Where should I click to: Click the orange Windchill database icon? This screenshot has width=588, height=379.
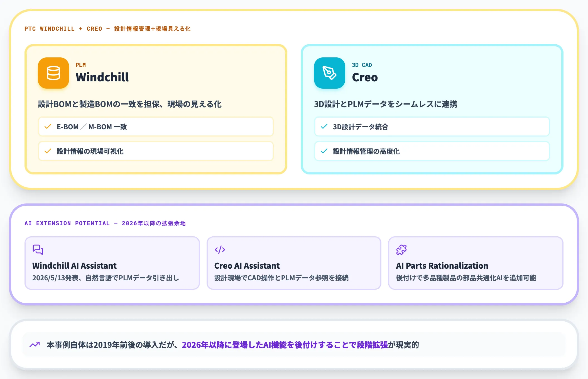point(53,73)
